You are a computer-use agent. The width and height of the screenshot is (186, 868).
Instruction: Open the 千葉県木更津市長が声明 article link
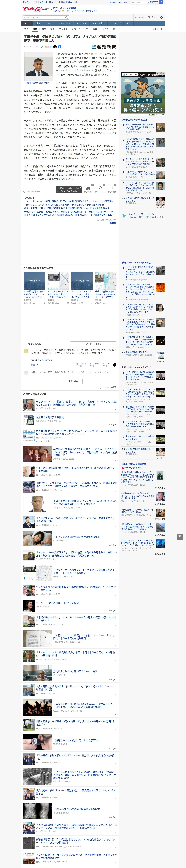point(85,502)
